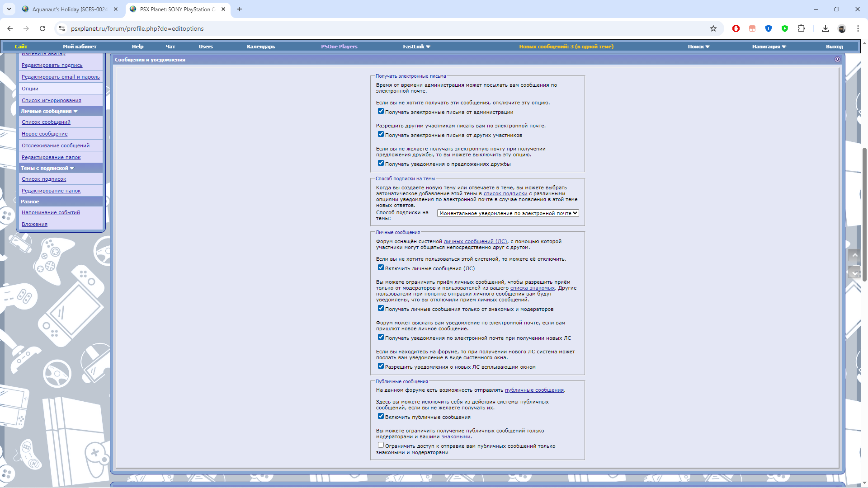
Task: Open Мой кабинет in the top navigation bar
Action: point(80,47)
